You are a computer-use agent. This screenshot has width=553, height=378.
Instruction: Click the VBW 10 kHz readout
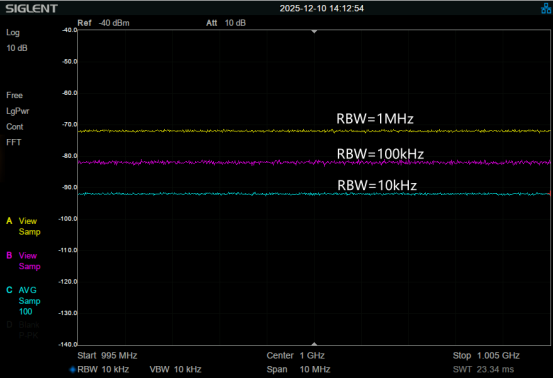point(175,370)
